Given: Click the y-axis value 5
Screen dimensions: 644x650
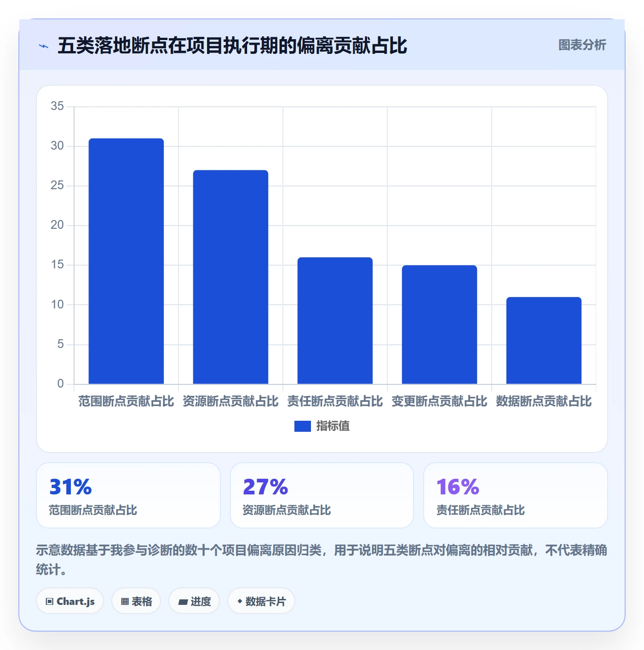Looking at the screenshot, I should 60,344.
